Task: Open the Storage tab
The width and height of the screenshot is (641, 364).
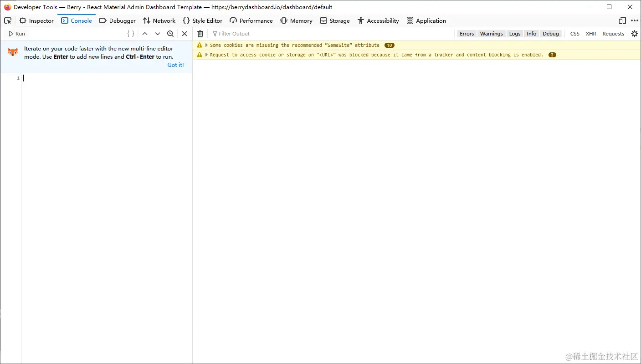Action: click(335, 20)
